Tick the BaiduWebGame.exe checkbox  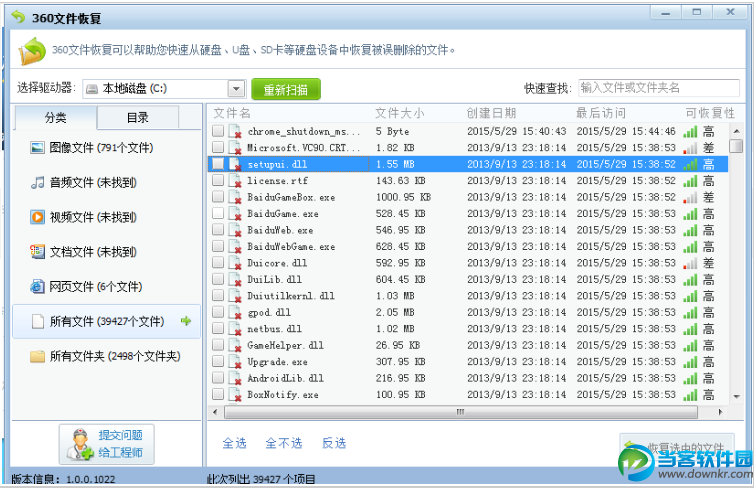point(218,246)
